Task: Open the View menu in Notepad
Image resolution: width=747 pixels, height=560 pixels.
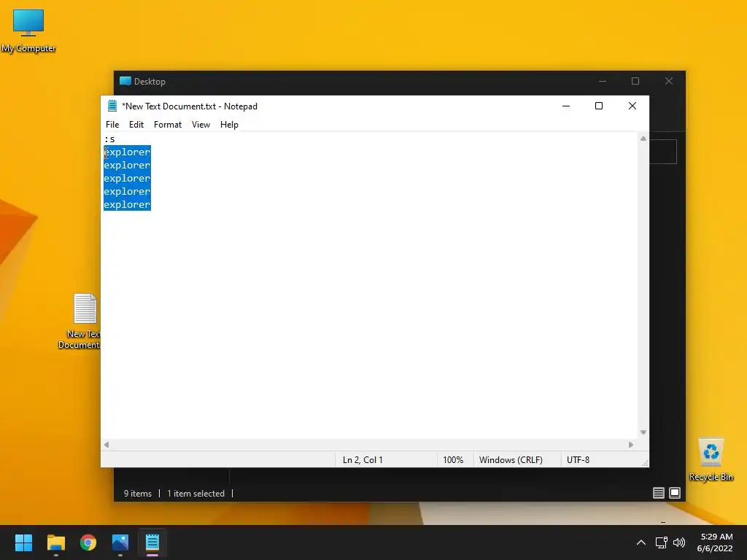Action: coord(201,125)
